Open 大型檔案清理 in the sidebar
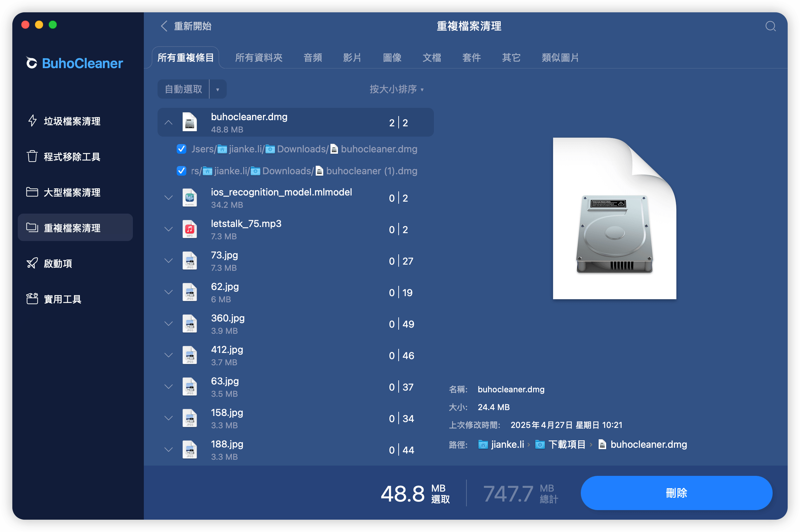The height and width of the screenshot is (532, 800). pos(75,192)
